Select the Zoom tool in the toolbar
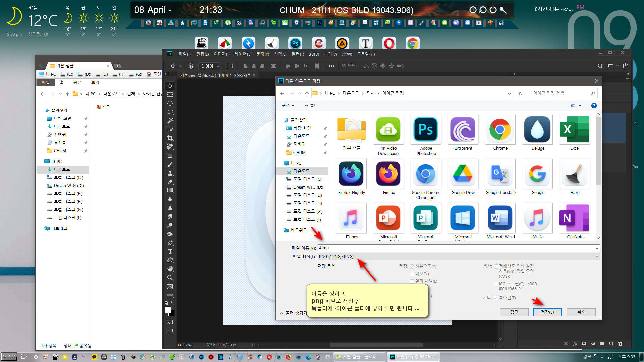The image size is (644, 362). (170, 278)
